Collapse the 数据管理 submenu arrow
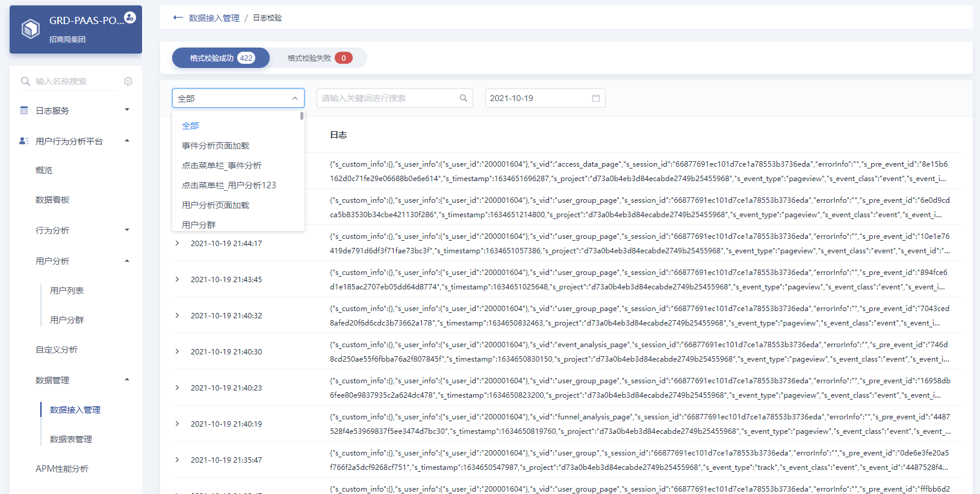980x494 pixels. [x=127, y=380]
